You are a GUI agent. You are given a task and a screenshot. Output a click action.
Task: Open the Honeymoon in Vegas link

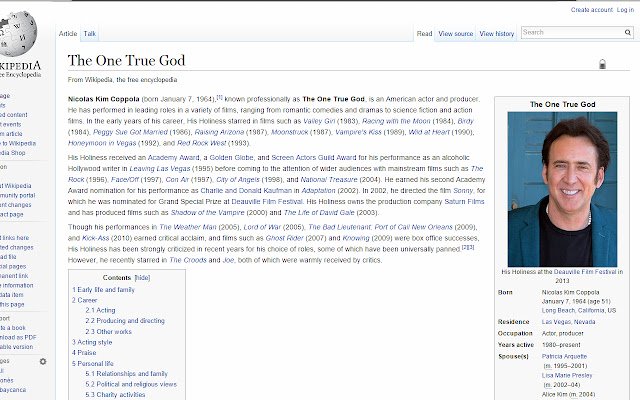[102, 143]
